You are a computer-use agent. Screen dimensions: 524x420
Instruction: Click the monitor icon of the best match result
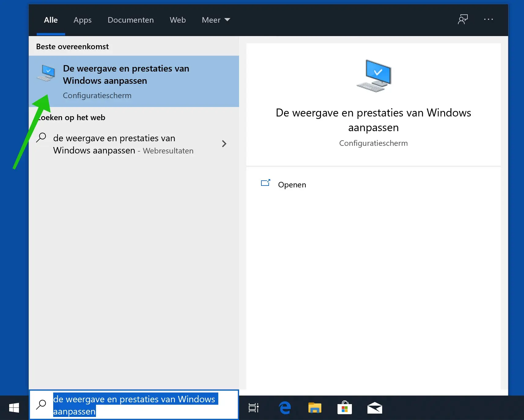point(46,73)
